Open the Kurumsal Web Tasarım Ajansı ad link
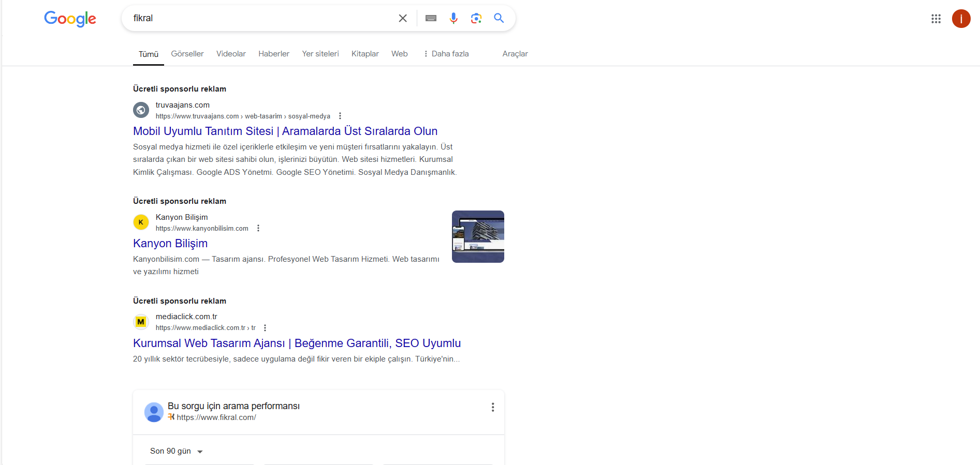The image size is (980, 465). 297,343
